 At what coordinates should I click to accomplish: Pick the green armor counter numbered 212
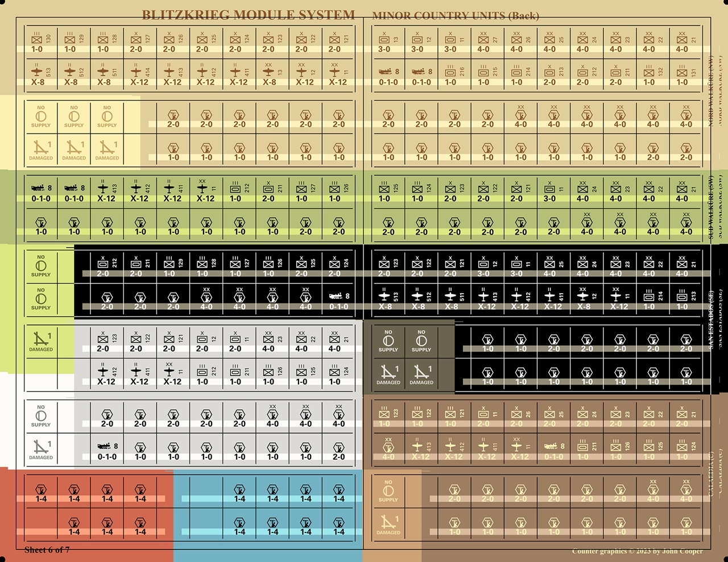coord(239,193)
